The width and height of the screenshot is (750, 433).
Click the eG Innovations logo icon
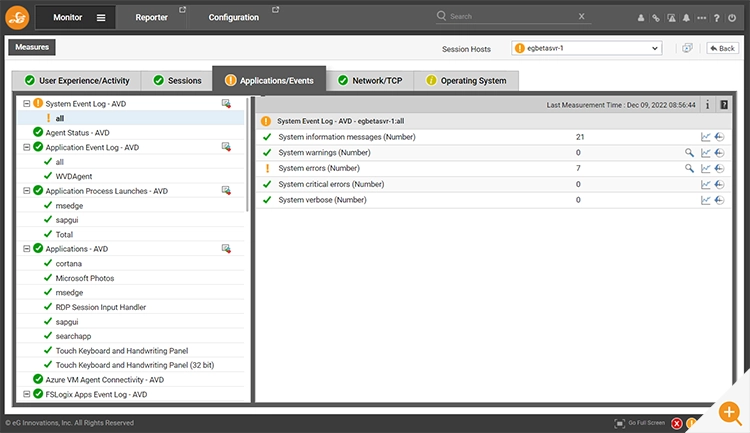[x=17, y=17]
